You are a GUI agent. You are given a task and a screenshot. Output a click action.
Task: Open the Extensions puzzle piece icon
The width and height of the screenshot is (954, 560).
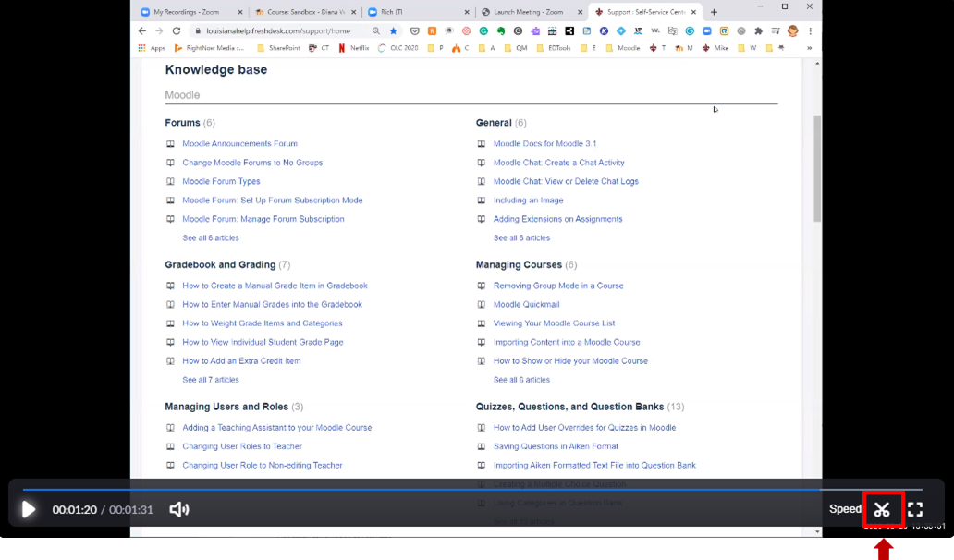point(758,31)
